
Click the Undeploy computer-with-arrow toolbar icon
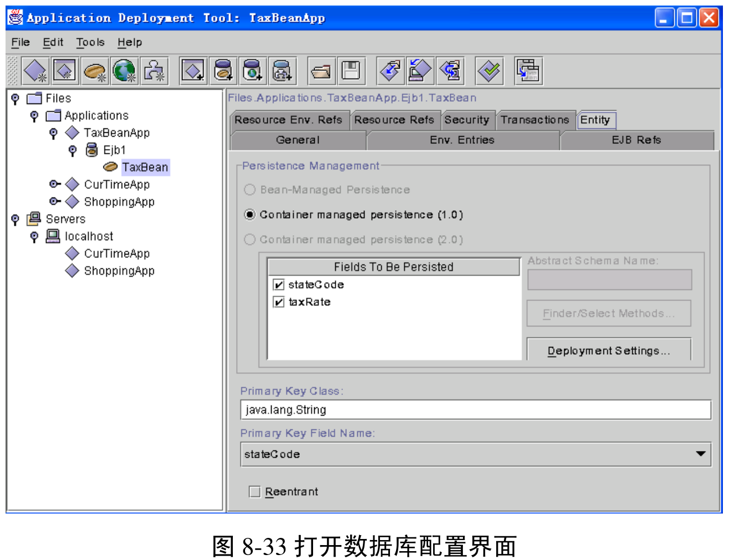pyautogui.click(x=420, y=71)
